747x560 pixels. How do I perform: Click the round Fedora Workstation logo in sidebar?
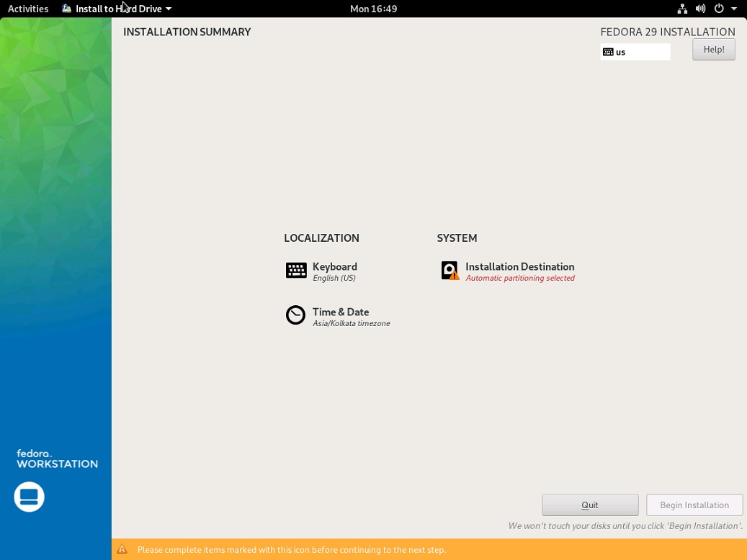tap(29, 497)
